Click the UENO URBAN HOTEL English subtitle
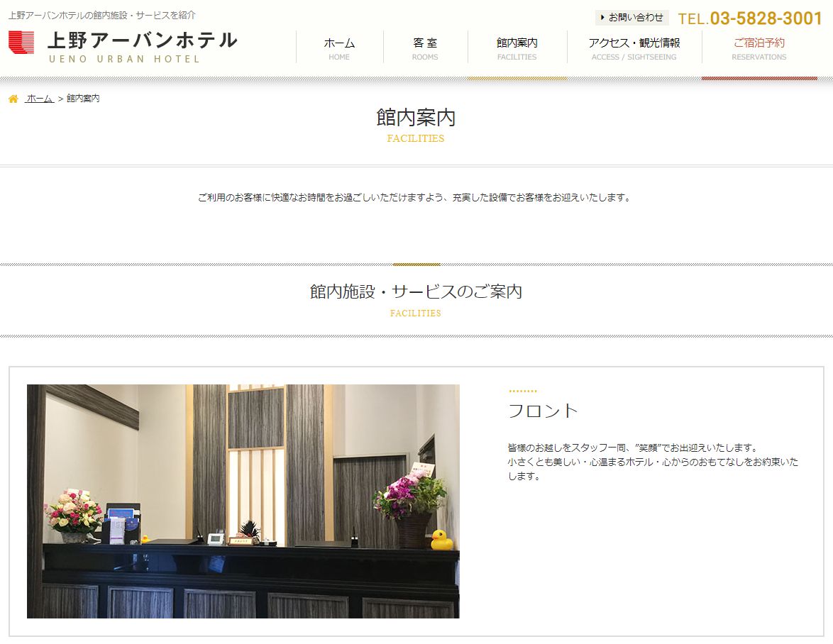833x644 pixels. pyautogui.click(x=124, y=59)
